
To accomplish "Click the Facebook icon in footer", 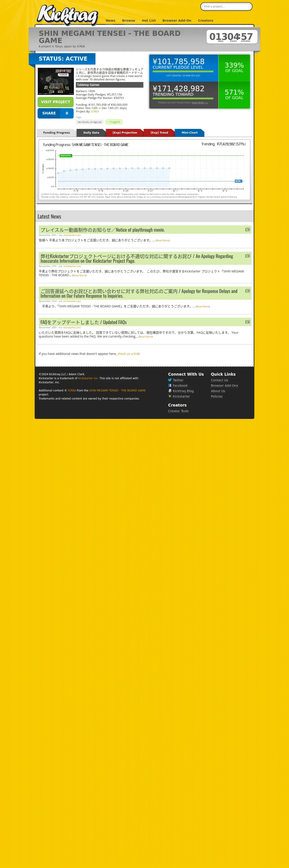I will coord(170,385).
